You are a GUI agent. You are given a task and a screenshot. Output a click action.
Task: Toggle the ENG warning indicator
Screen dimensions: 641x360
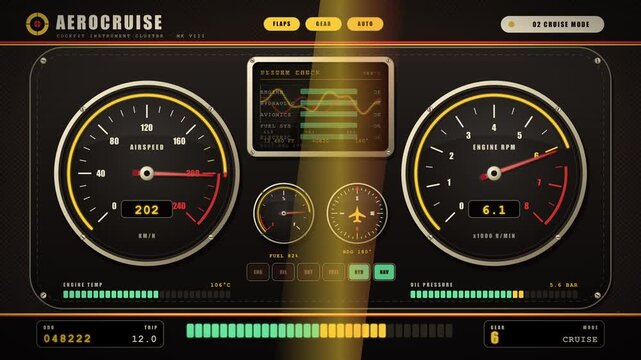pyautogui.click(x=258, y=272)
